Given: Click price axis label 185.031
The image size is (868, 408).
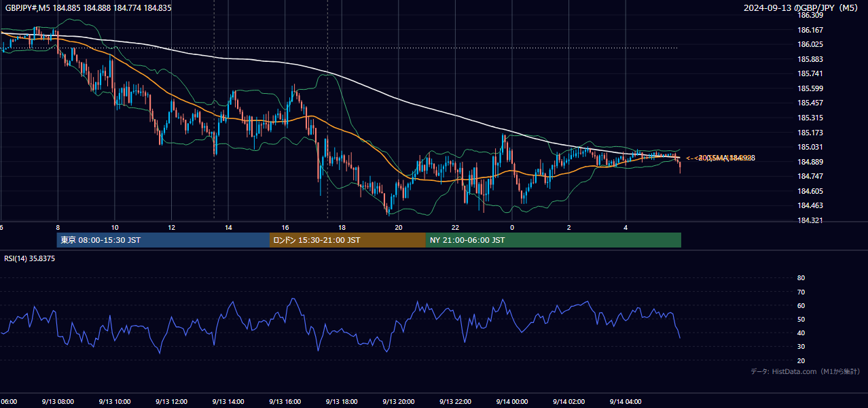Looking at the screenshot, I should pyautogui.click(x=810, y=147).
